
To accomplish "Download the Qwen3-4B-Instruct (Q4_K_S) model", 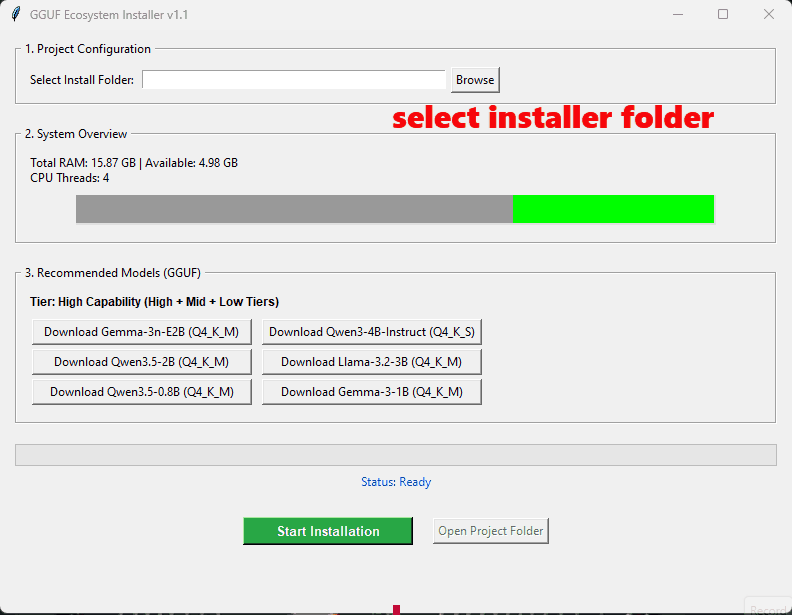I will click(372, 332).
